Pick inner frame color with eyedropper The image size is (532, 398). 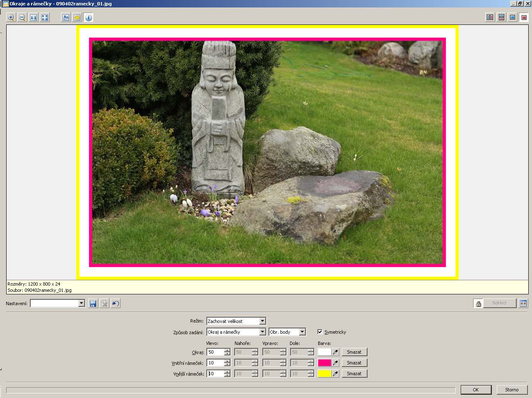[x=336, y=363]
